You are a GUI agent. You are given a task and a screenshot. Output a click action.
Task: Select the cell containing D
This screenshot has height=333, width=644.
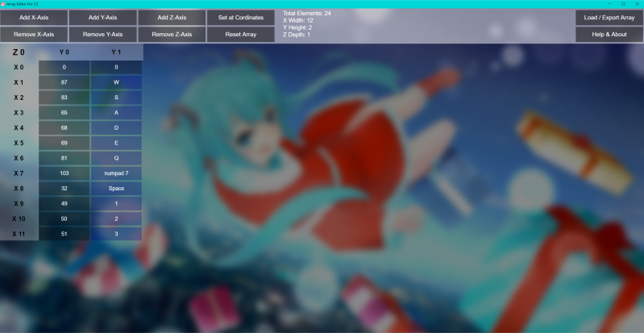(116, 128)
